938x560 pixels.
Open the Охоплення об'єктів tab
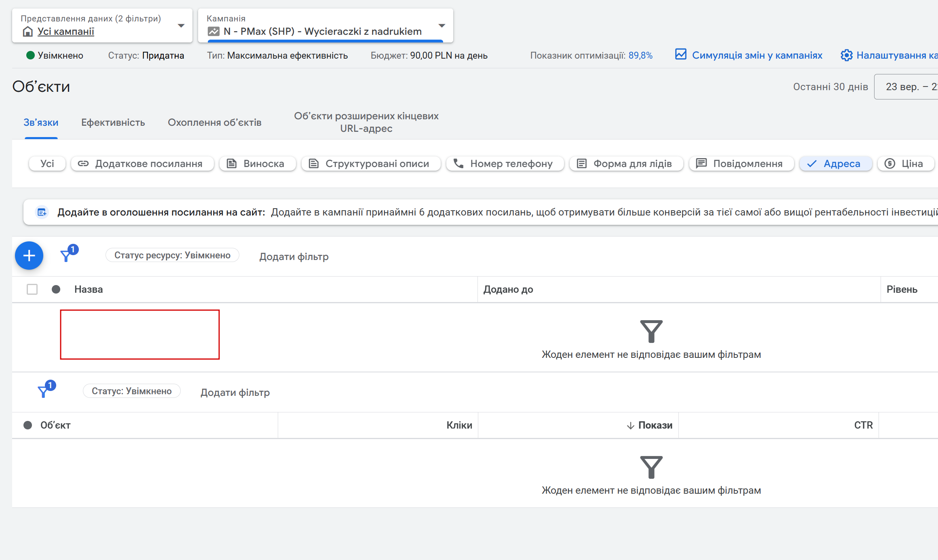214,123
